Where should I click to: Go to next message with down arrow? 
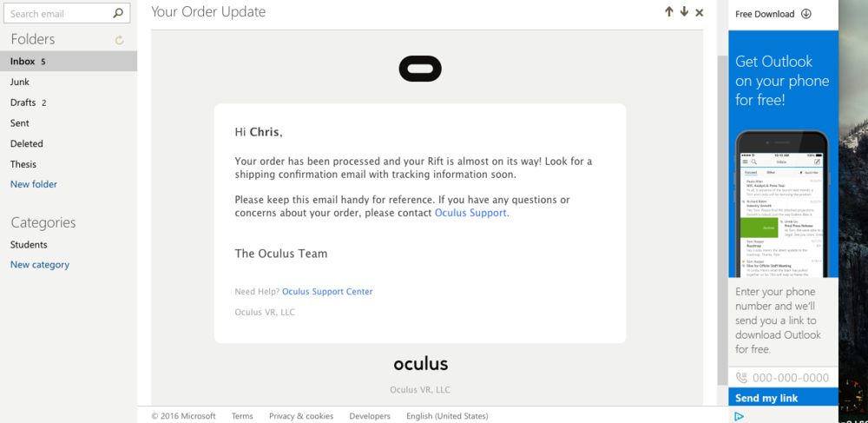point(684,12)
